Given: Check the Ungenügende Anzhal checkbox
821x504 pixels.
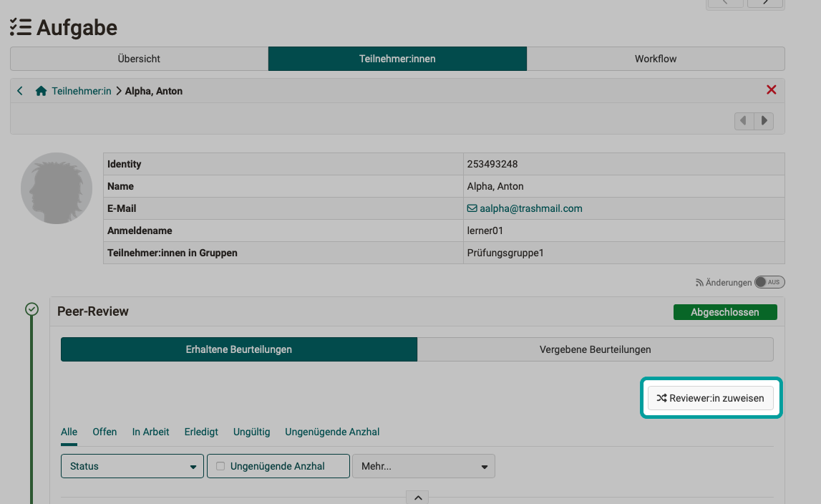Looking at the screenshot, I should 220,465.
